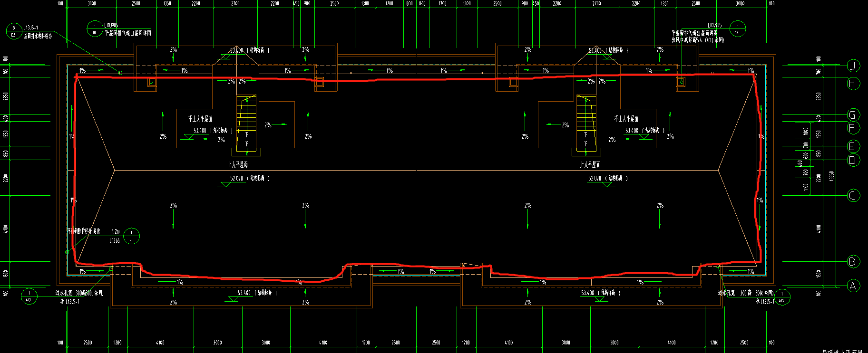
Task: Click the grid axis bubble A
Action: 854,286
